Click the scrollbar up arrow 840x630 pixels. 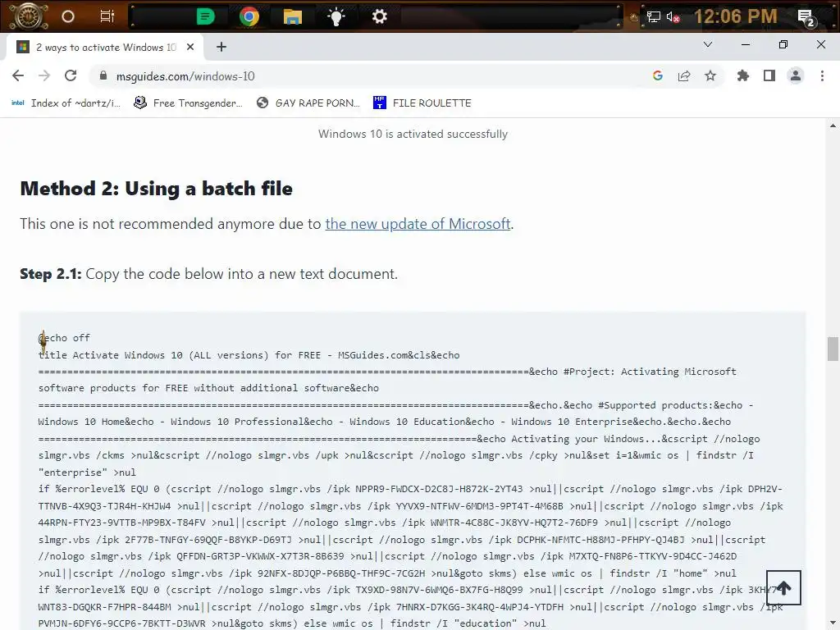click(833, 126)
